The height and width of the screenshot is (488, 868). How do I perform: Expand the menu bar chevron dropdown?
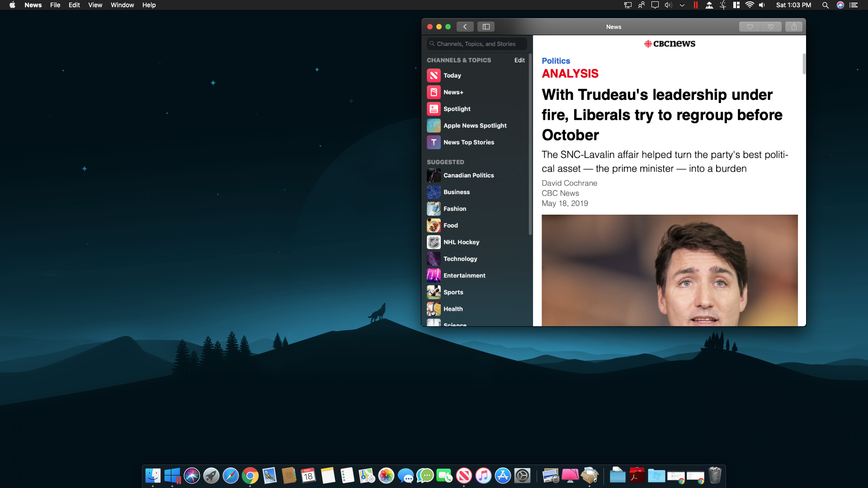coord(682,5)
